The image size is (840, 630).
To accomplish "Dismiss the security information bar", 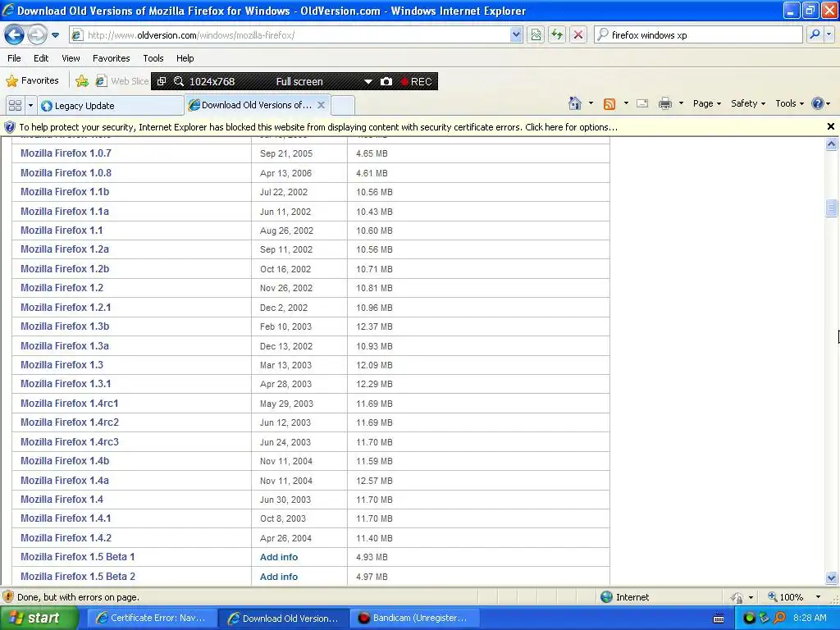I will coord(830,126).
